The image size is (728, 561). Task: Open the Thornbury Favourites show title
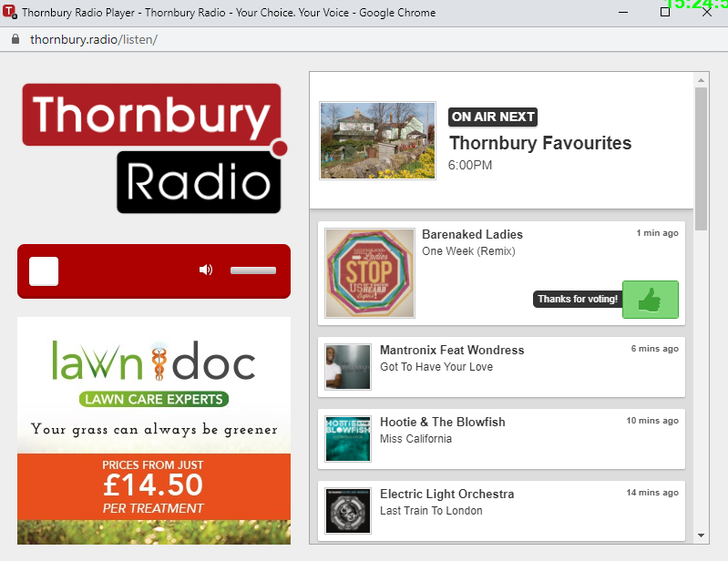540,143
